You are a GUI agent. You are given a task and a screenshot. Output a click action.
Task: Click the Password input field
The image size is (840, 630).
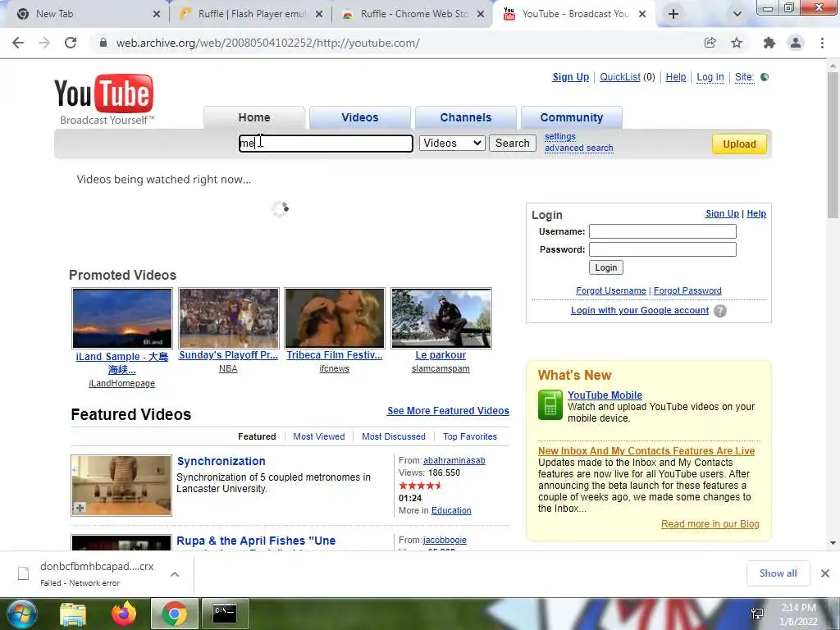pos(663,249)
